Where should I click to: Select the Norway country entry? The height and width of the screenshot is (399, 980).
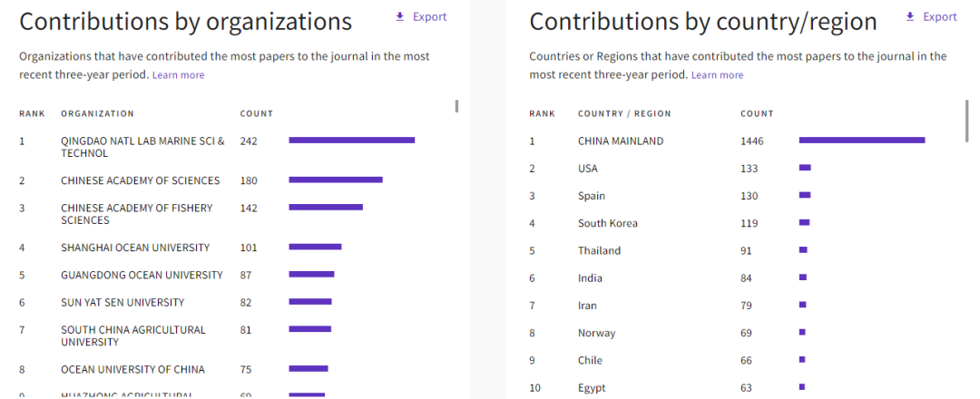click(596, 333)
